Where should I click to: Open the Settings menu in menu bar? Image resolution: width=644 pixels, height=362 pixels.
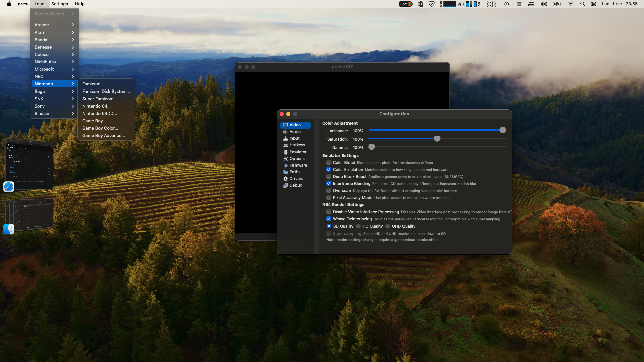[59, 4]
